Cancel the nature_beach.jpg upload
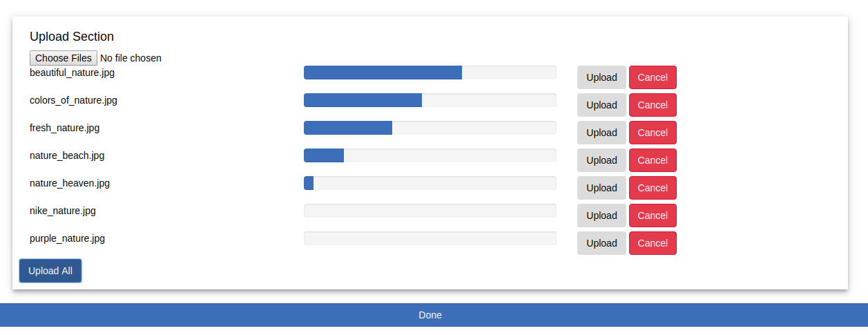This screenshot has width=868, height=335. [653, 160]
